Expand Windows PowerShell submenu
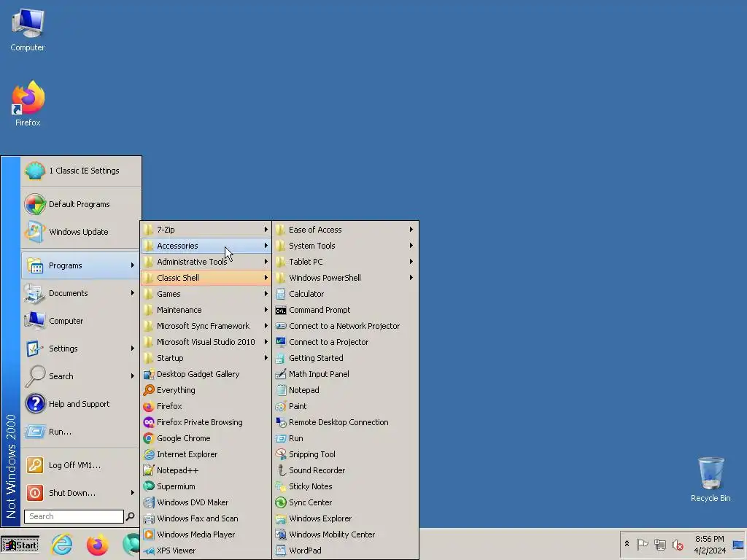This screenshot has height=560, width=747. [x=345, y=278]
